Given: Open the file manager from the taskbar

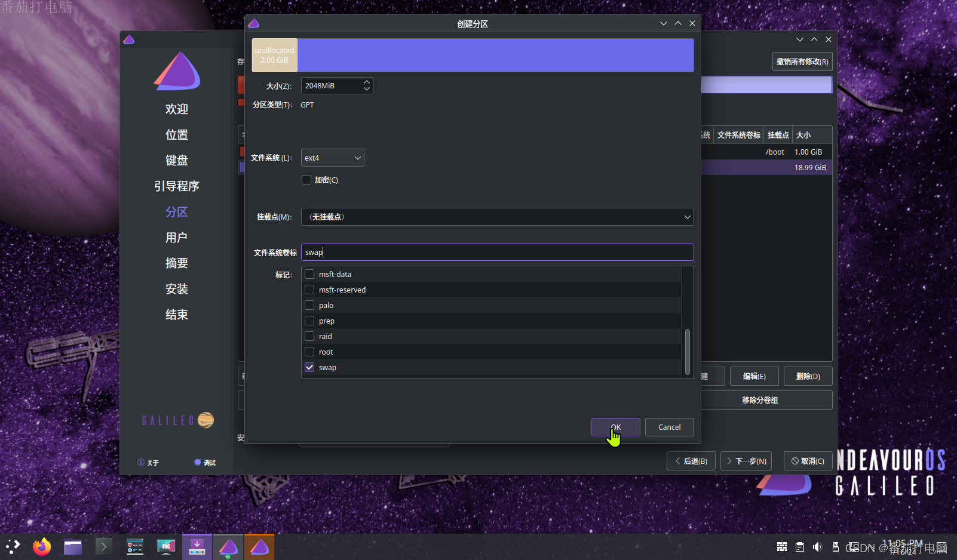Looking at the screenshot, I should click(x=73, y=546).
